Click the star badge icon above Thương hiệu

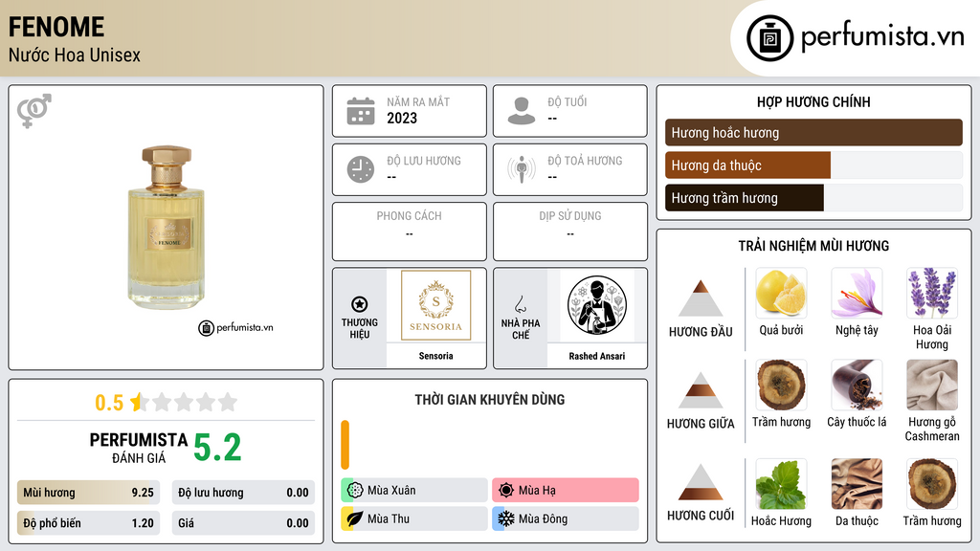point(360,304)
